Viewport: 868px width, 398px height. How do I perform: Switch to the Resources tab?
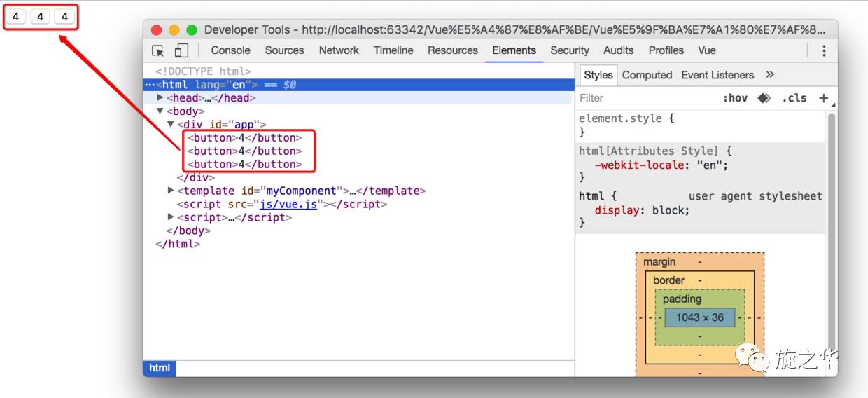(453, 50)
